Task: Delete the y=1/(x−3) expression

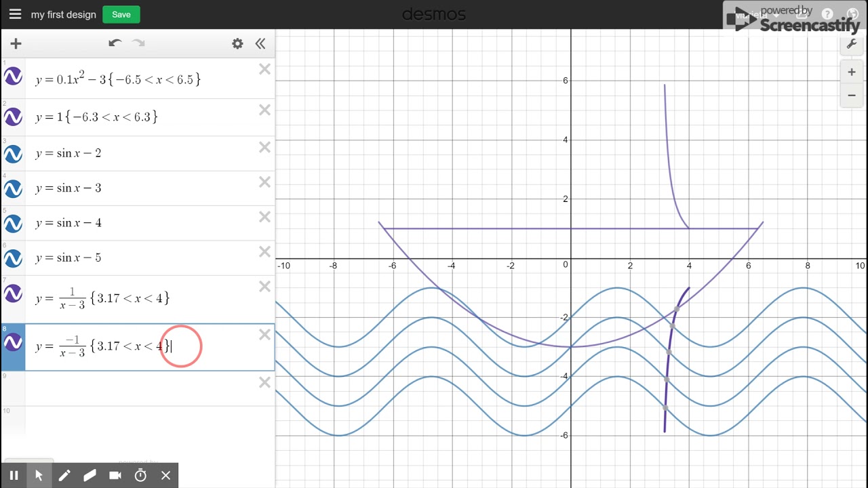Action: pos(264,287)
